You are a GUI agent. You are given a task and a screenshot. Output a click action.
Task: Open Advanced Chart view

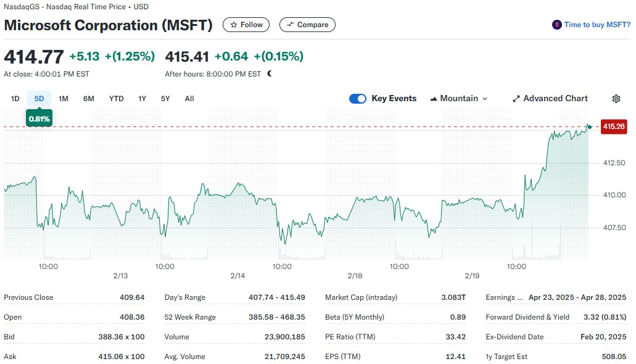(x=550, y=99)
